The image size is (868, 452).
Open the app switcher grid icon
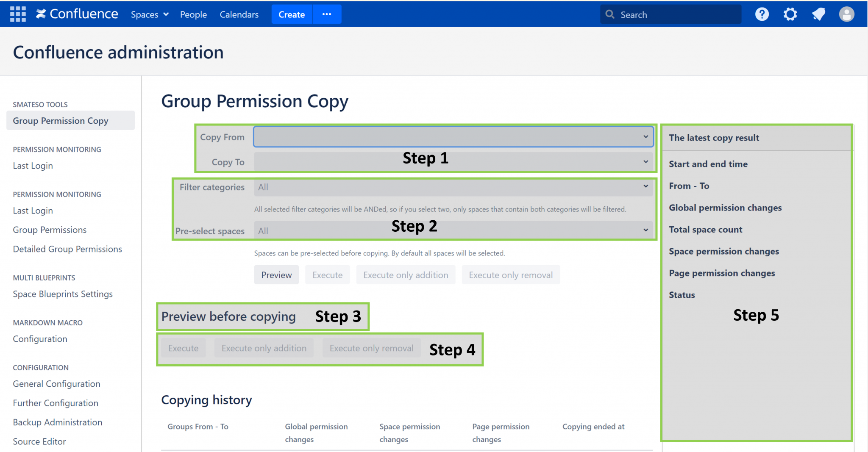point(17,14)
